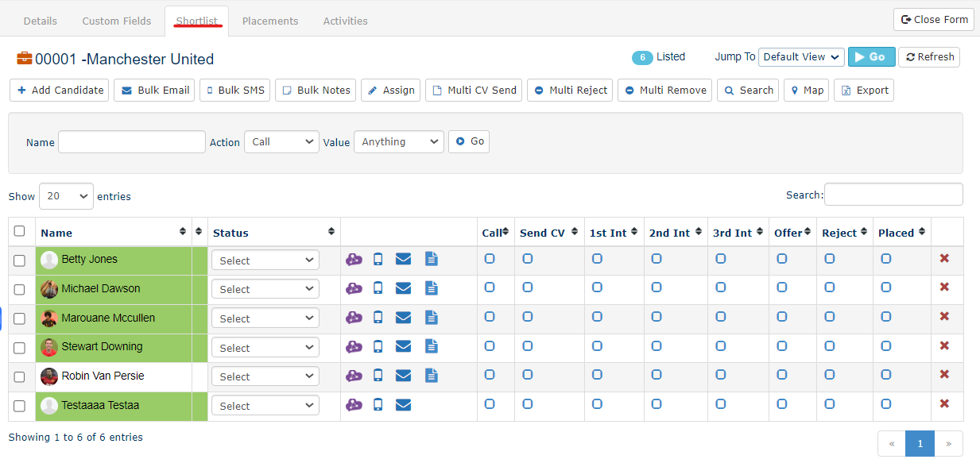Select the row checkbox for Stewart Downing

[20, 348]
